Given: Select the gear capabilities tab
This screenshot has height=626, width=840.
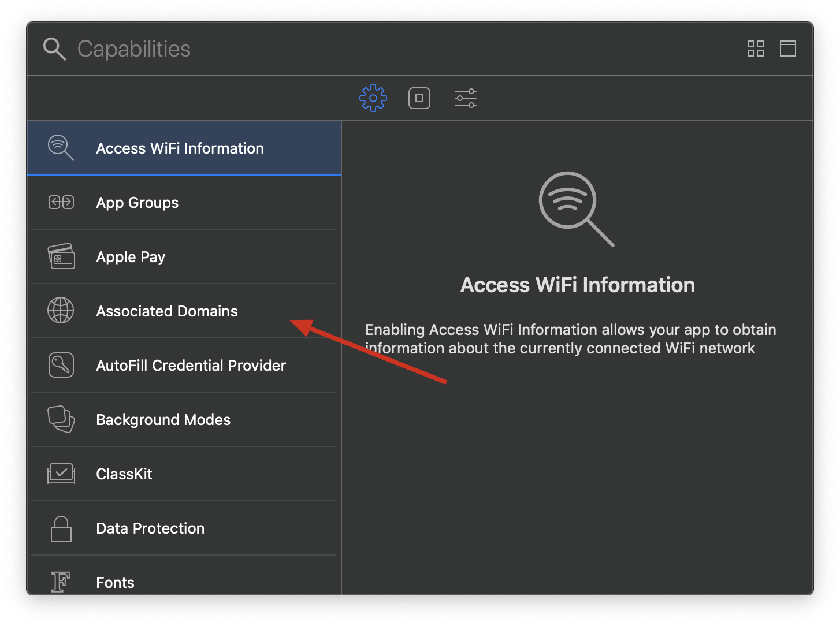Looking at the screenshot, I should (x=373, y=98).
